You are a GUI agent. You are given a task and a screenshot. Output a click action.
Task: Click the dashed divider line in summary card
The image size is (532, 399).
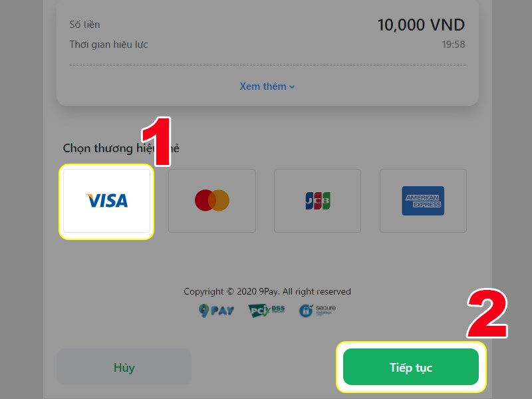coord(267,65)
